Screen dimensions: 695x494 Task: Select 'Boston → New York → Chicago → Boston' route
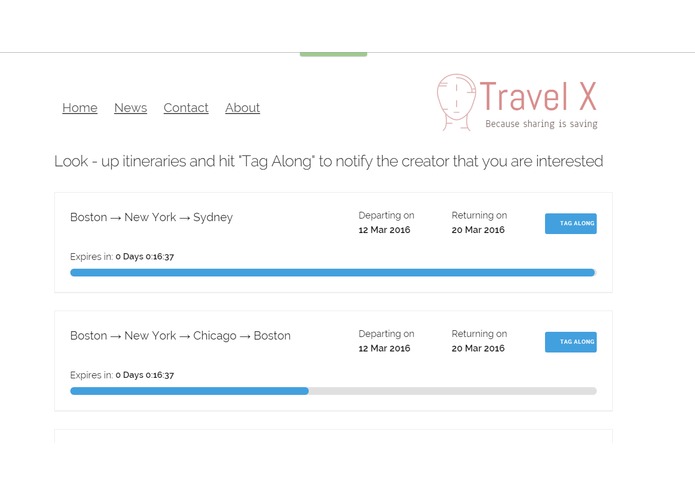coord(180,335)
